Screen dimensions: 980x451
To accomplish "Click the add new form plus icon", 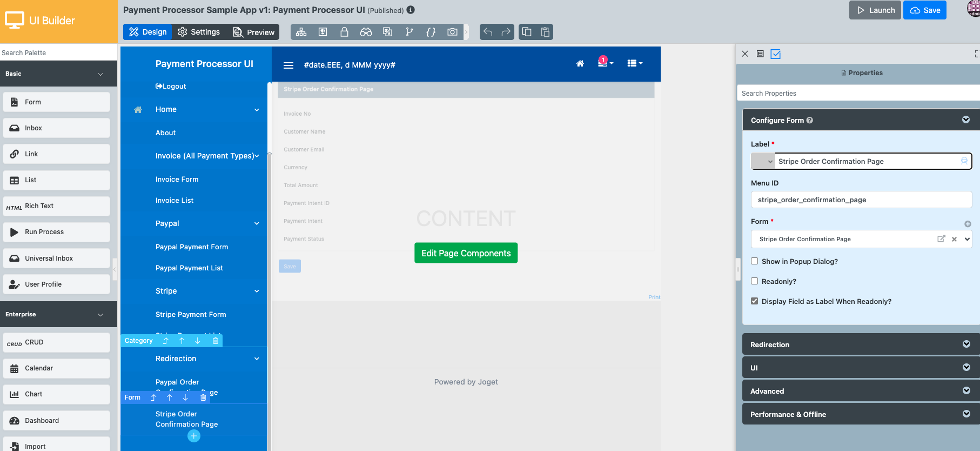I will point(968,224).
